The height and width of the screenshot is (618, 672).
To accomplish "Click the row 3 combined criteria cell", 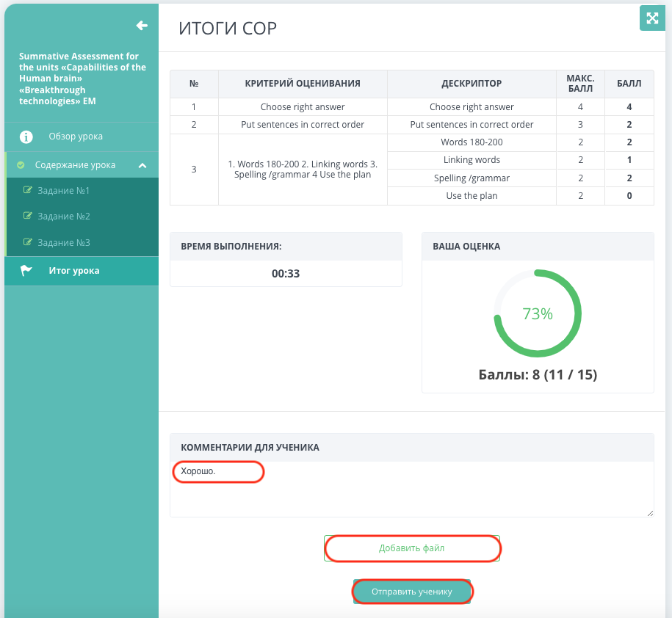I will pyautogui.click(x=303, y=169).
